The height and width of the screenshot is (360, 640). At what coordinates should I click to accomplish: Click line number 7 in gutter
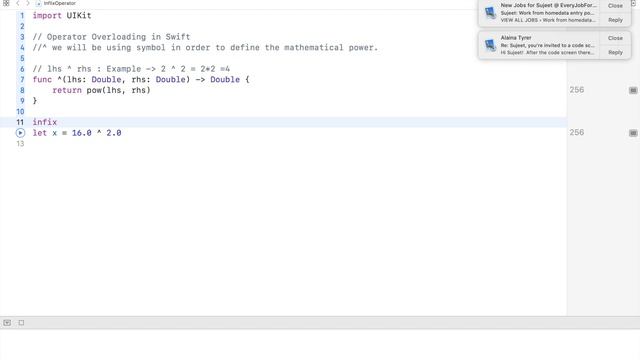pyautogui.click(x=22, y=80)
